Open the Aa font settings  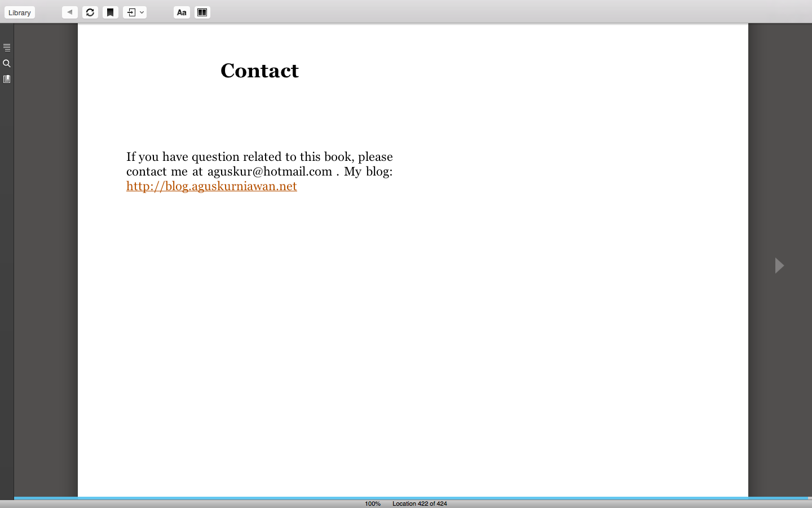click(182, 12)
